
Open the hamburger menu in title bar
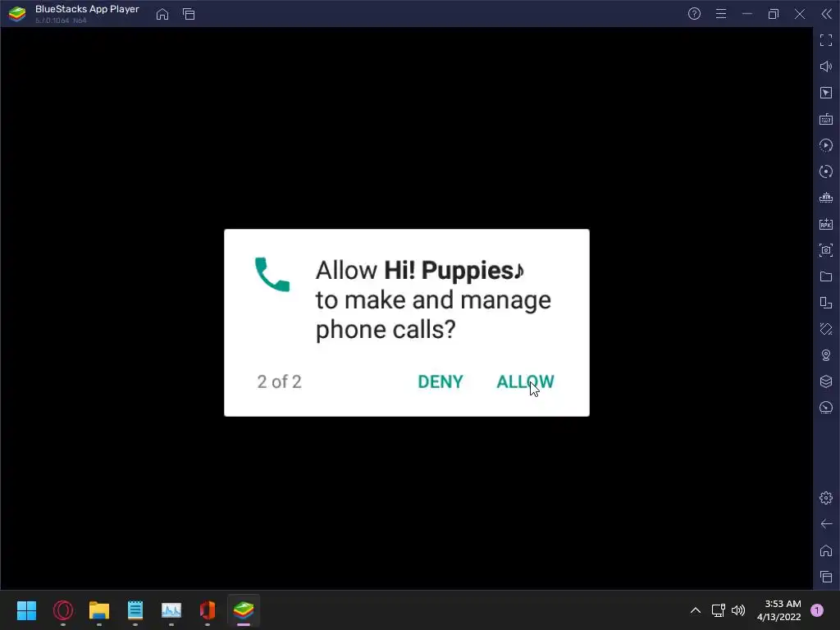721,14
